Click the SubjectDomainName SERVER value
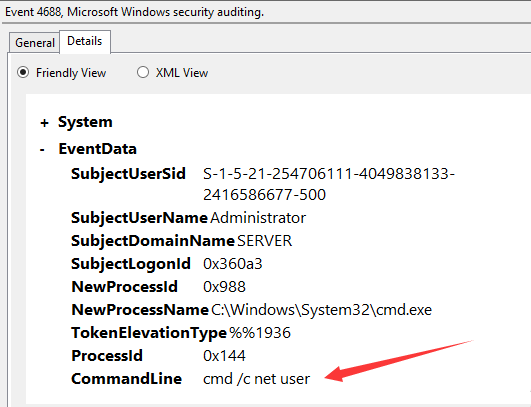Viewport: 531px width, 407px height. pos(264,241)
